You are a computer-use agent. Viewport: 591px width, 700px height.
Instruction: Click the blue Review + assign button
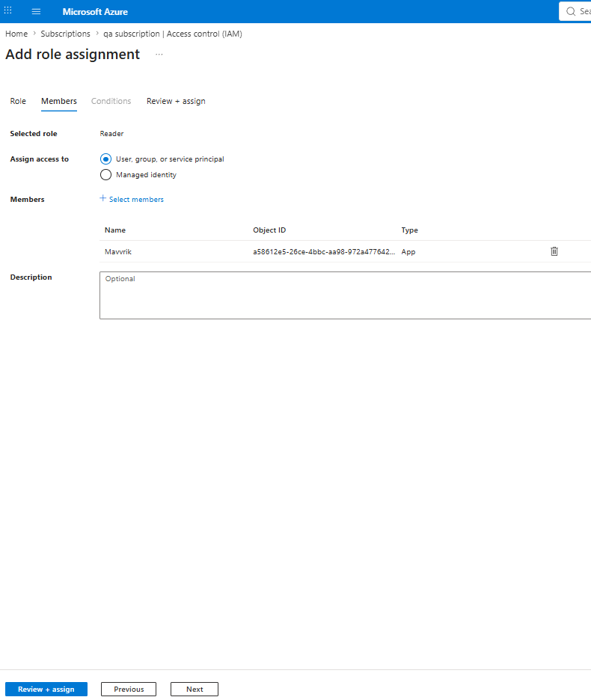(46, 690)
